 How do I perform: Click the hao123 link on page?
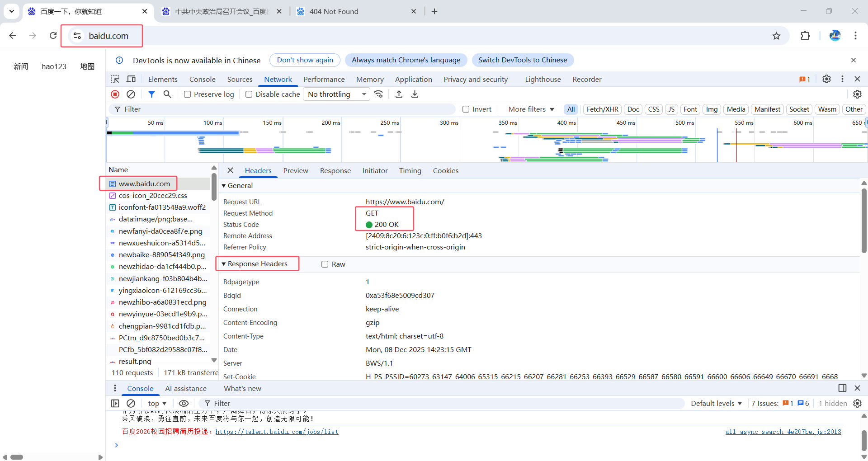point(54,66)
